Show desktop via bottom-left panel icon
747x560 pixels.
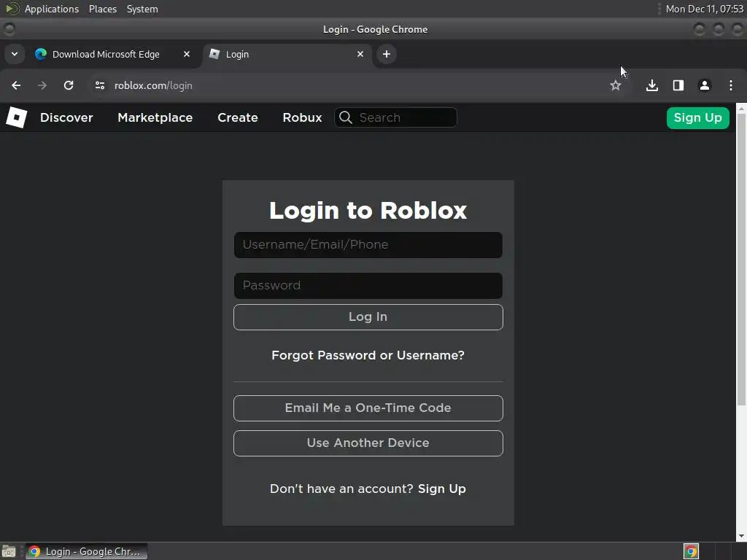9,551
